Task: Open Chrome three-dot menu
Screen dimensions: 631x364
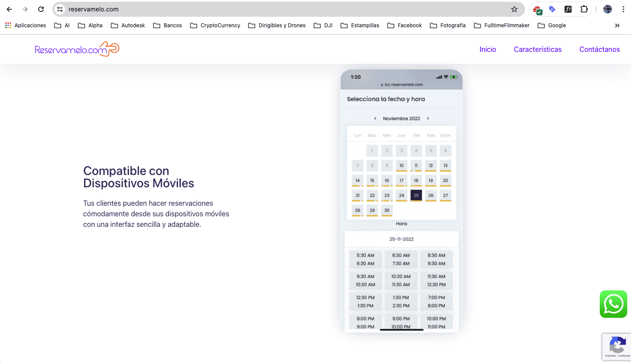Action: click(x=623, y=9)
